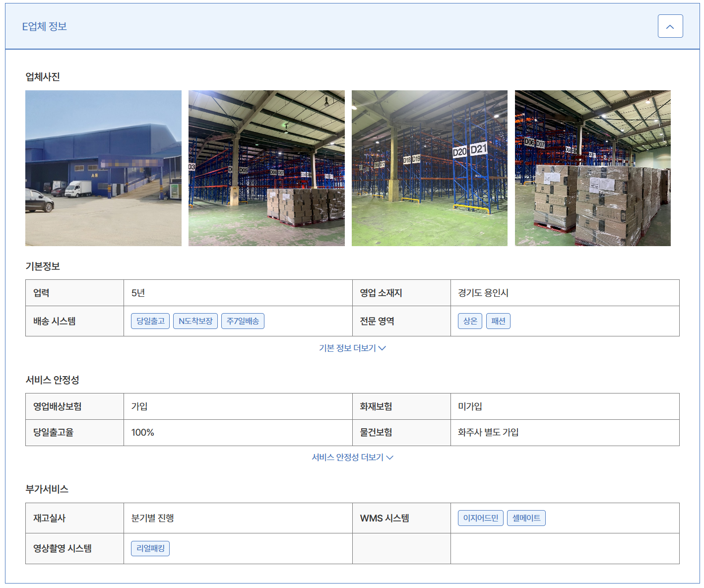Image resolution: width=704 pixels, height=588 pixels.
Task: Click the 100% value
Action: 143,433
